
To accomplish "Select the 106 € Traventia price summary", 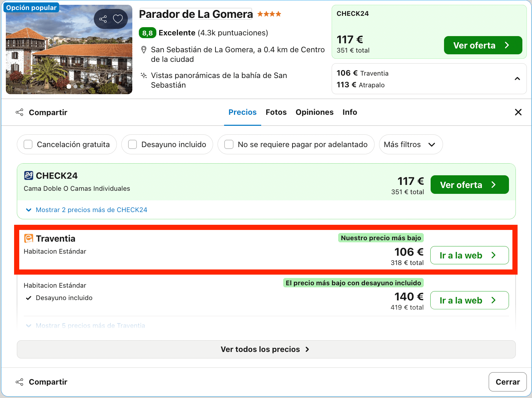I will coord(363,73).
